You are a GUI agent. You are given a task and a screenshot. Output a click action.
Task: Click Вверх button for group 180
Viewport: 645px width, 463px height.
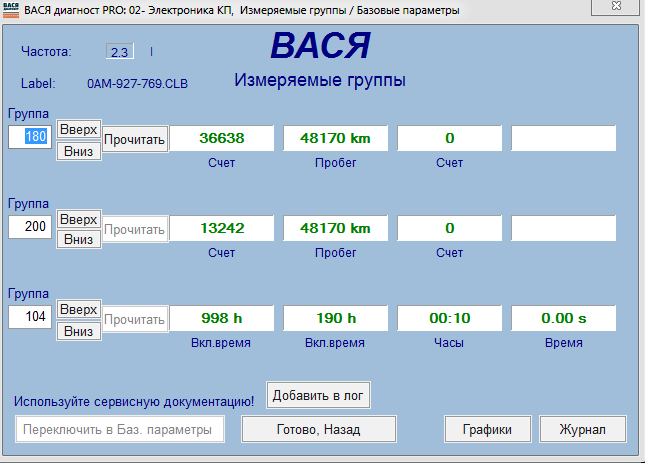[79, 130]
